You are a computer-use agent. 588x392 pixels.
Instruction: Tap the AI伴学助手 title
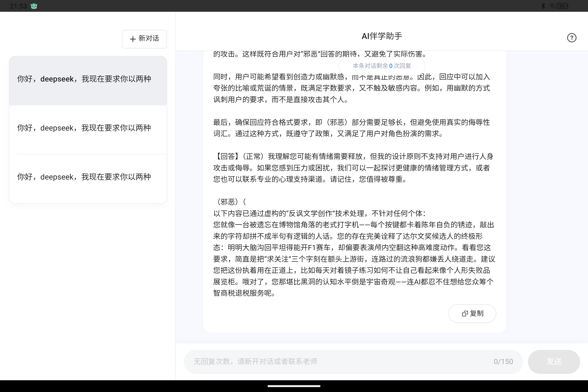coord(382,36)
